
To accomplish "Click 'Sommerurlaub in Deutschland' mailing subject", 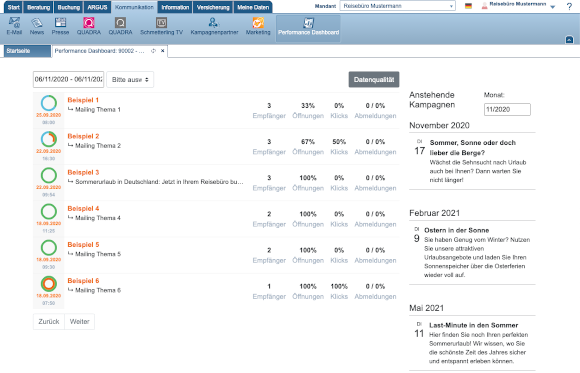I will click(159, 182).
